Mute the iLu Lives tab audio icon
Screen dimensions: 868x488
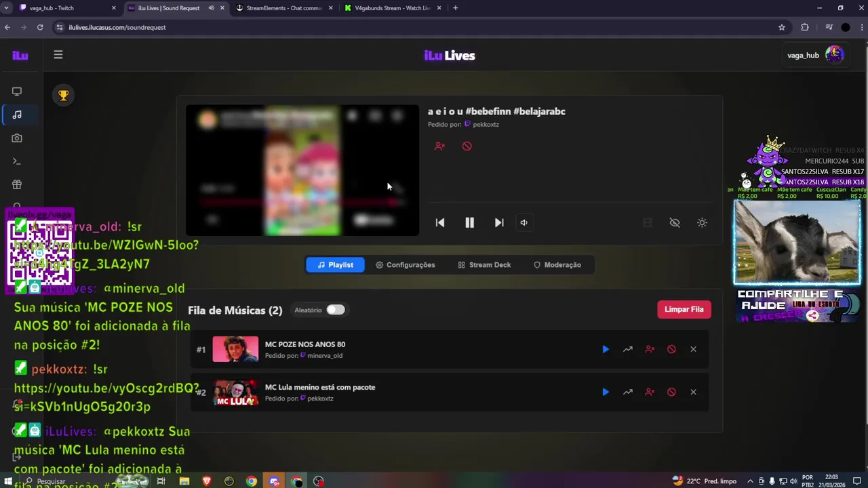tap(212, 8)
